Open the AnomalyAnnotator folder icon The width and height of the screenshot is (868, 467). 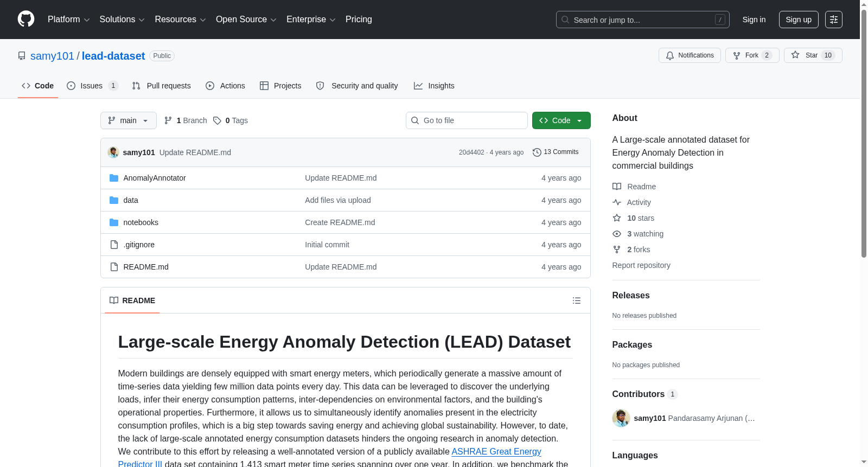click(x=114, y=178)
